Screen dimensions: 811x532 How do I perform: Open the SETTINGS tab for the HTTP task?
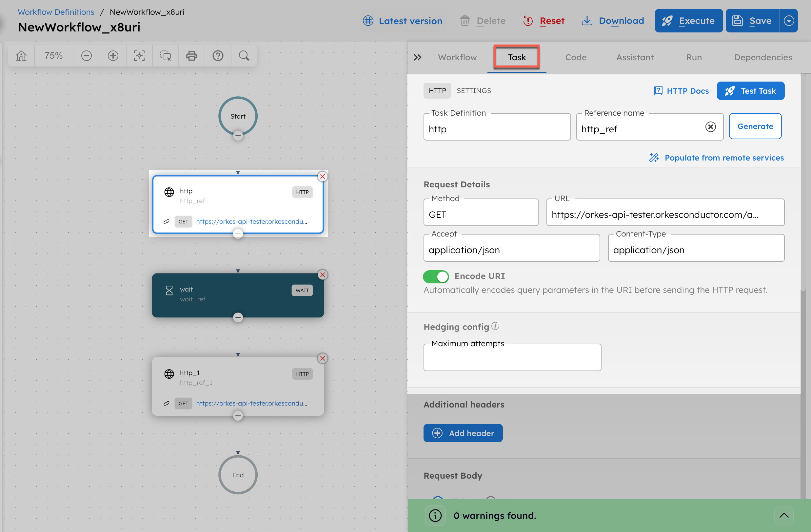coord(474,90)
